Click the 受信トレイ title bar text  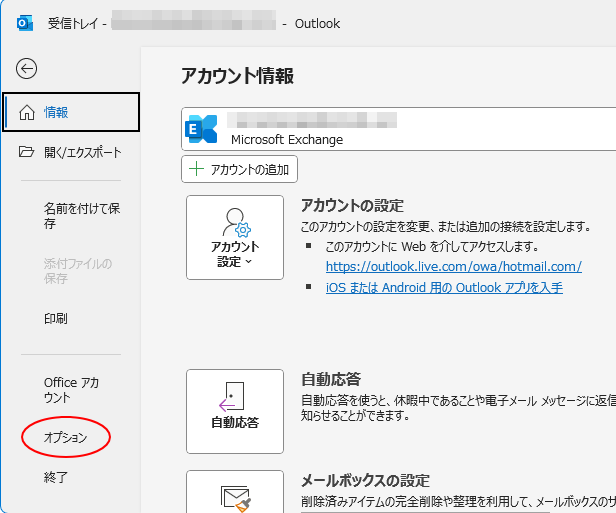pyautogui.click(x=73, y=24)
